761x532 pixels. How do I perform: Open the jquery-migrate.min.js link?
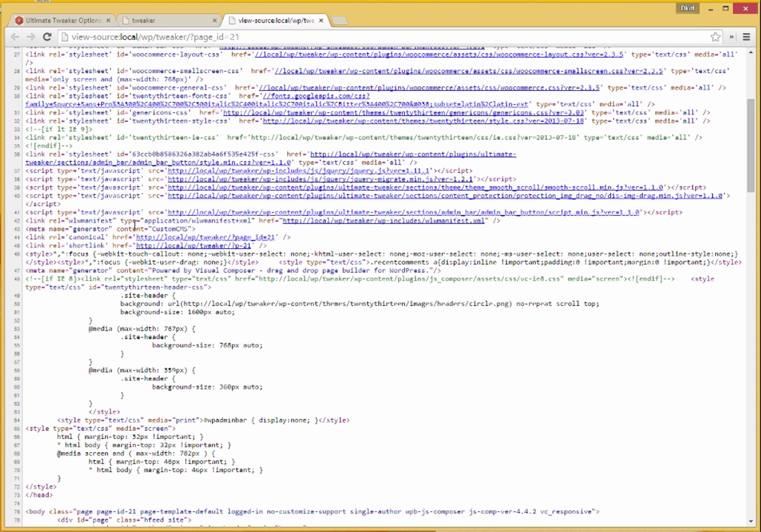[x=320, y=179]
